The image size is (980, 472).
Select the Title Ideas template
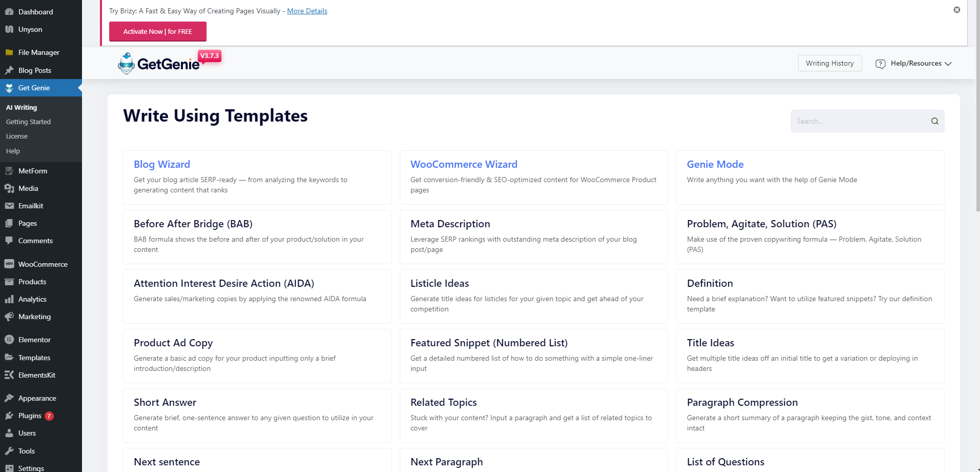[x=810, y=356]
